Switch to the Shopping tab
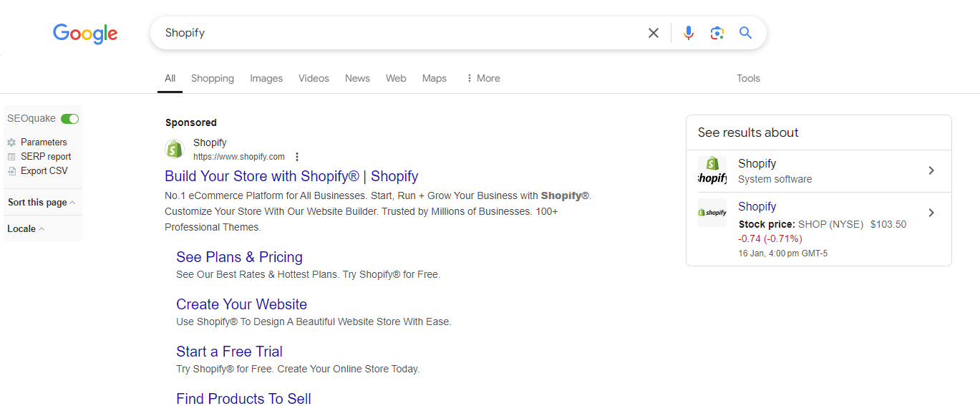 pos(213,78)
